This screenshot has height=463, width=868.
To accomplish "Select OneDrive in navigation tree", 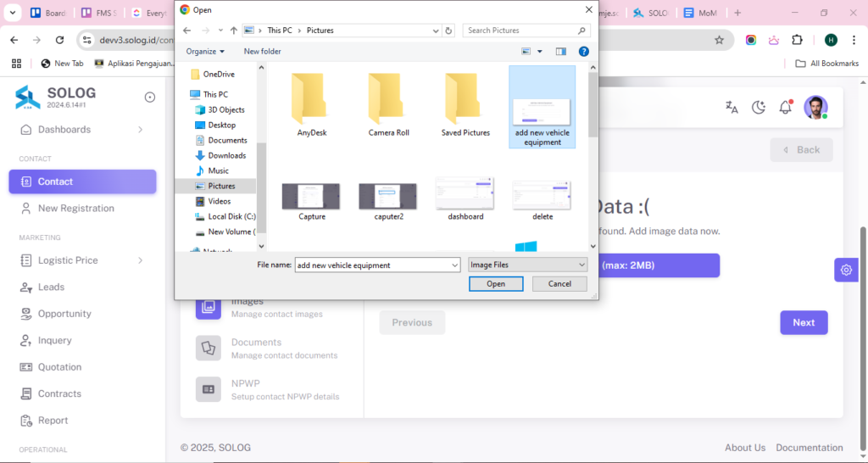I will 213,75.
